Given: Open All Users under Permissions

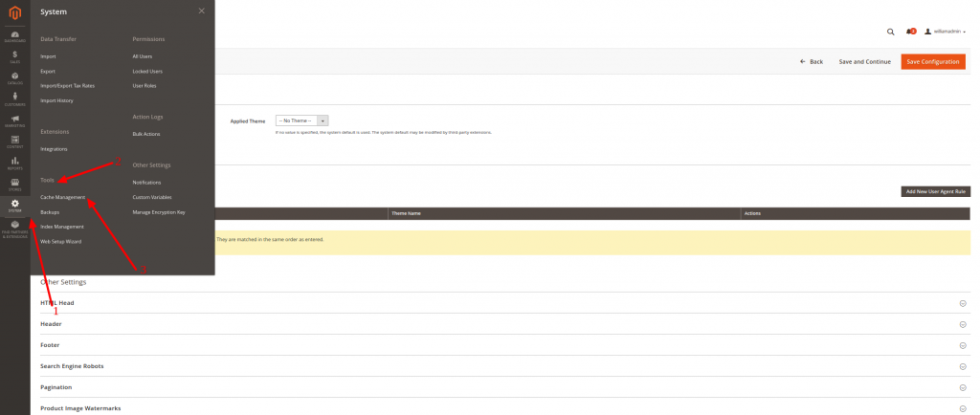Looking at the screenshot, I should (x=143, y=56).
